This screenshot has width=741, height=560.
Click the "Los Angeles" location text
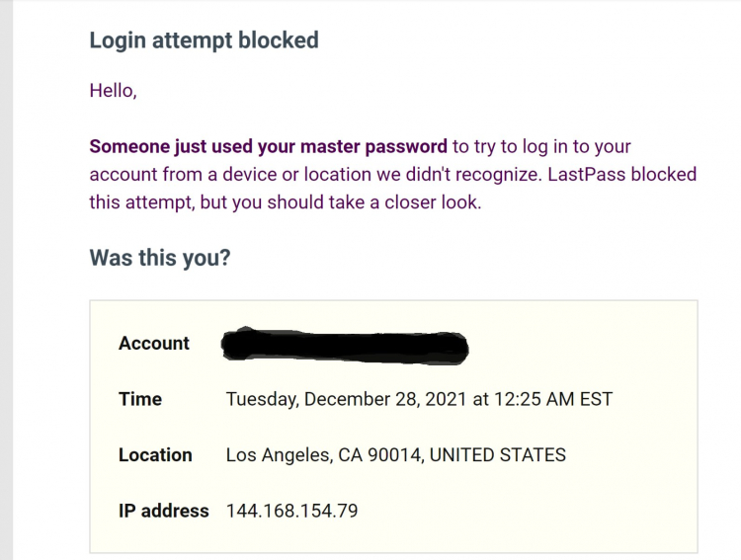pos(275,455)
